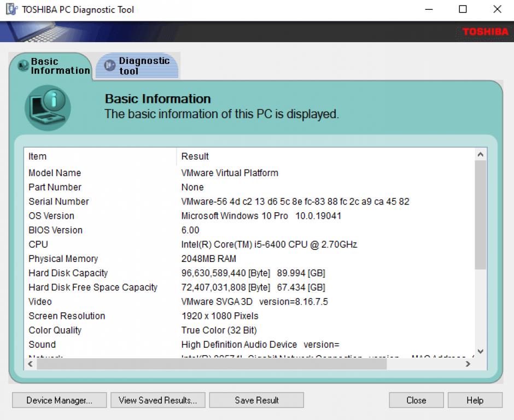This screenshot has width=514, height=420.
Task: Click the Item column header
Action: click(x=100, y=156)
